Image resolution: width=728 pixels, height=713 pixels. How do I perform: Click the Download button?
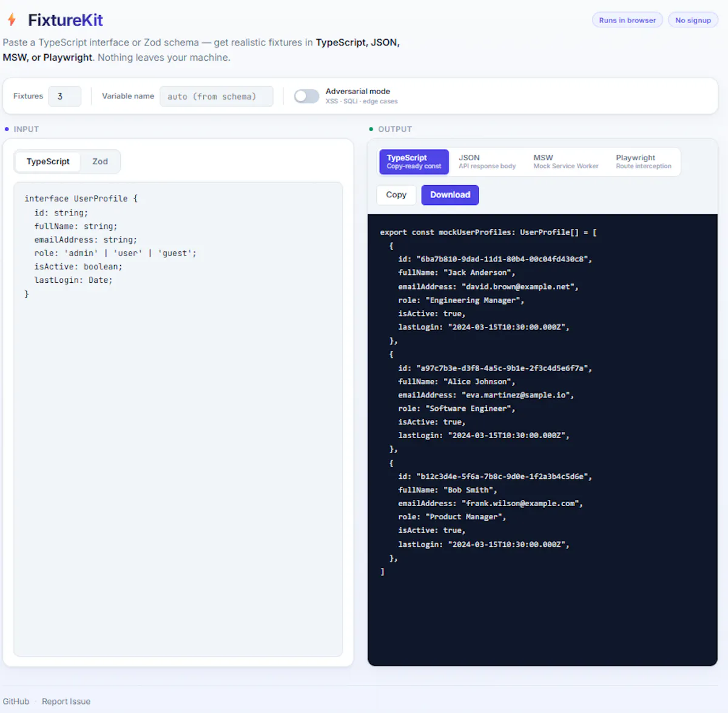point(450,195)
